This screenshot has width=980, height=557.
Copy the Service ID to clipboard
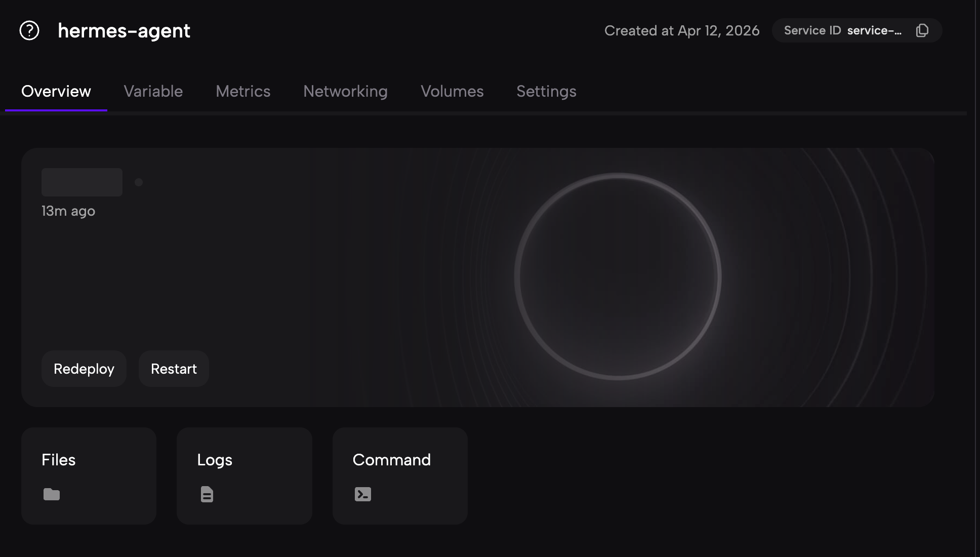pos(922,30)
